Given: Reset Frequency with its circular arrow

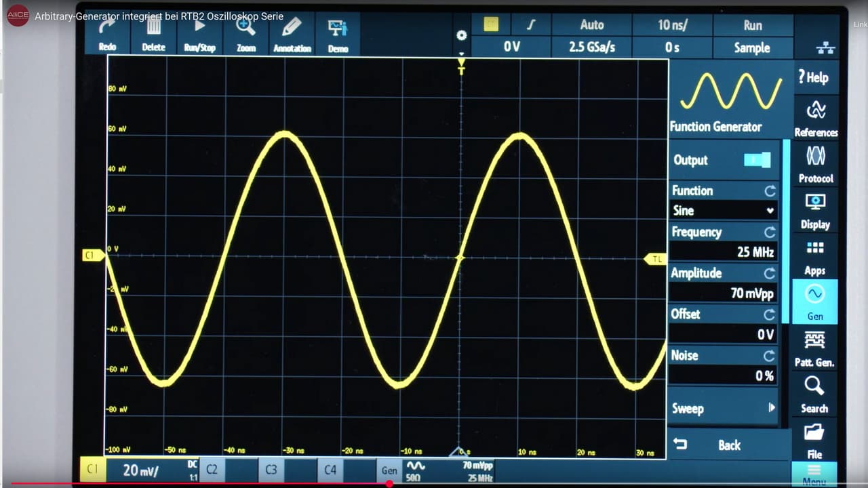Looking at the screenshot, I should click(770, 232).
